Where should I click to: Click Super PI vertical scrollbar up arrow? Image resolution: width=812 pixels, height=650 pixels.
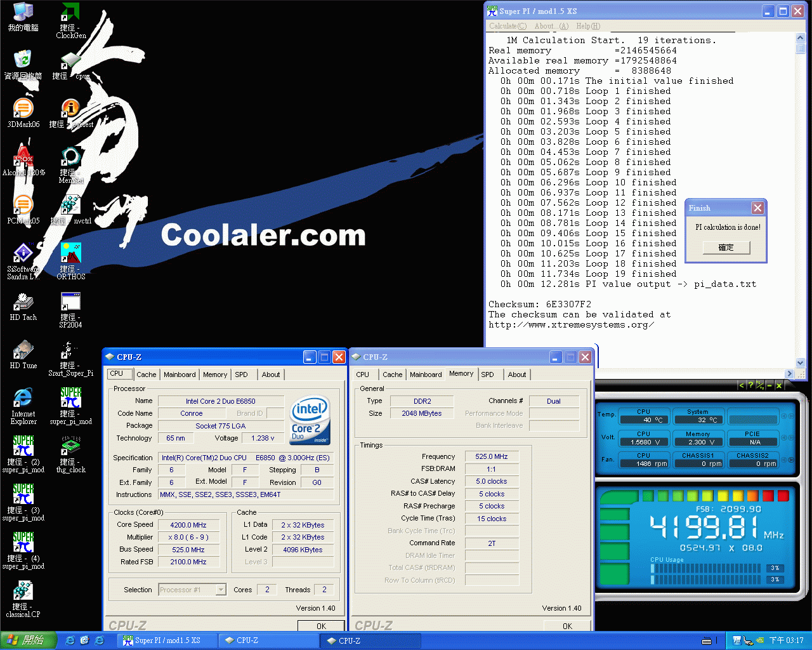[x=801, y=38]
